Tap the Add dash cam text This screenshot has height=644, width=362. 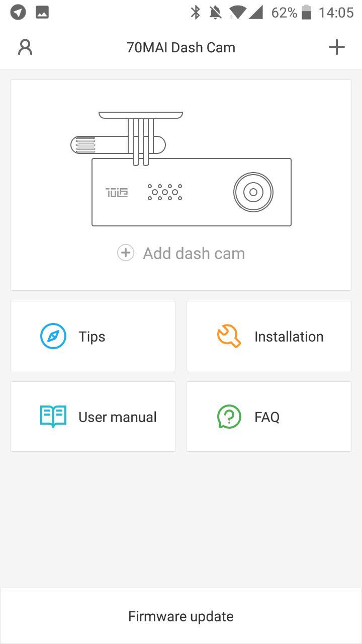(x=194, y=253)
